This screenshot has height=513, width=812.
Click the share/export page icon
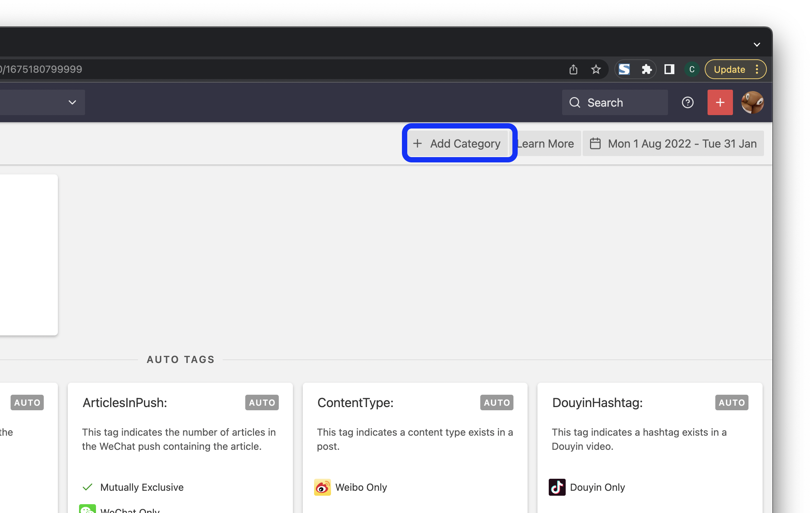point(572,69)
